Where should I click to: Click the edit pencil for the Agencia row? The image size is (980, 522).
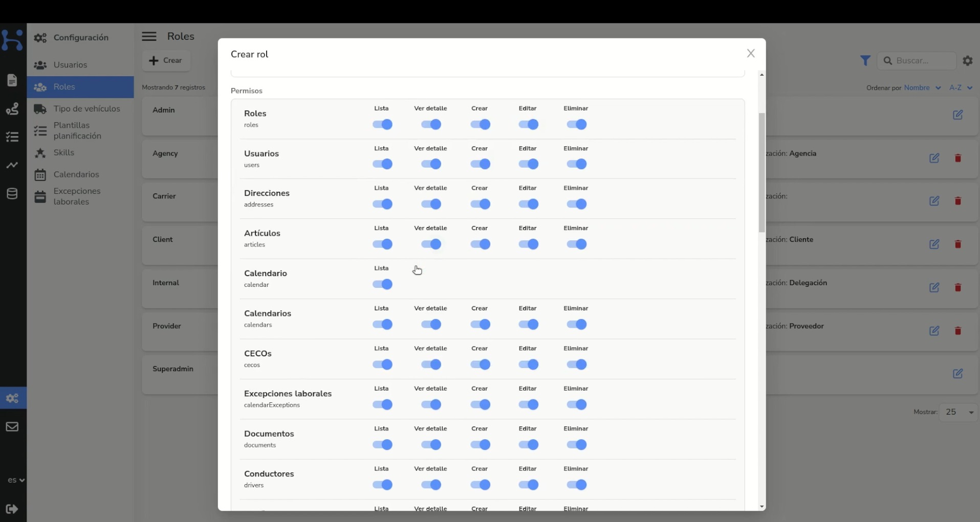tap(935, 158)
